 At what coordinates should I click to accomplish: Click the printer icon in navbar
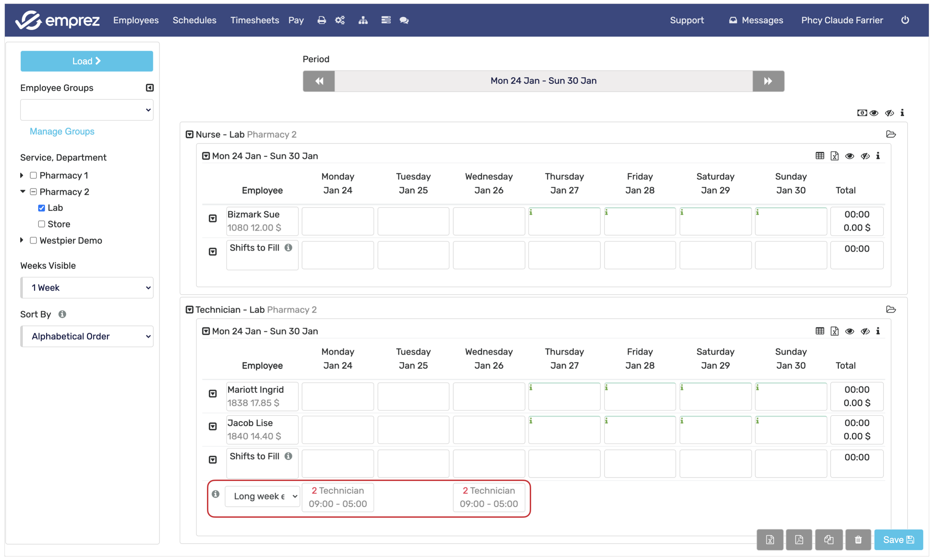pyautogui.click(x=321, y=20)
